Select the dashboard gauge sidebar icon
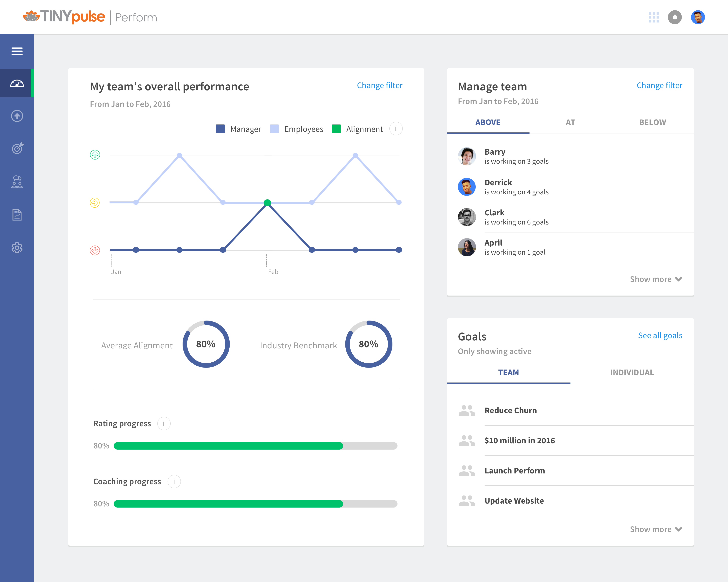The width and height of the screenshot is (728, 582). coord(17,83)
